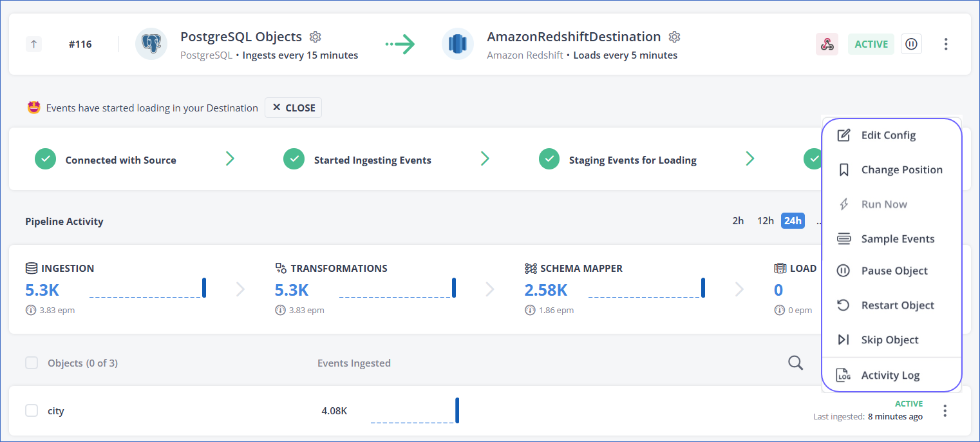Click the Ingestion database icon

click(x=31, y=268)
